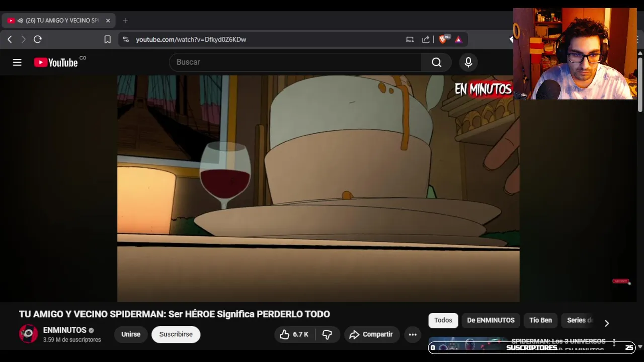Image resolution: width=644 pixels, height=362 pixels.
Task: Select the TU AMIGO Y VECINO tab
Action: (59, 21)
